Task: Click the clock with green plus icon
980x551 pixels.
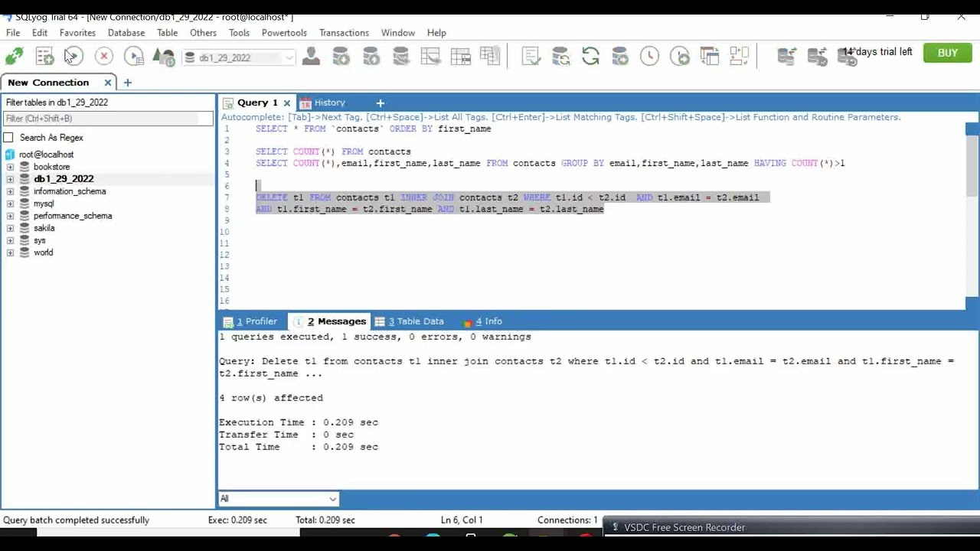Action: point(679,57)
